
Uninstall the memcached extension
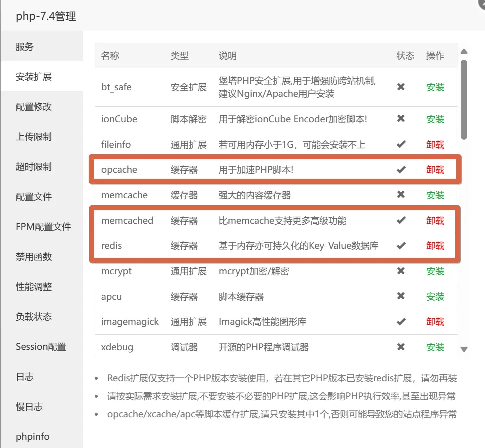pos(435,220)
